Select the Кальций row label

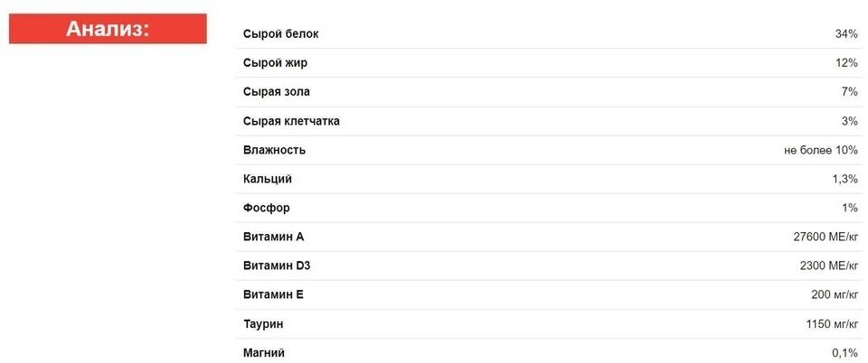pyautogui.click(x=268, y=179)
